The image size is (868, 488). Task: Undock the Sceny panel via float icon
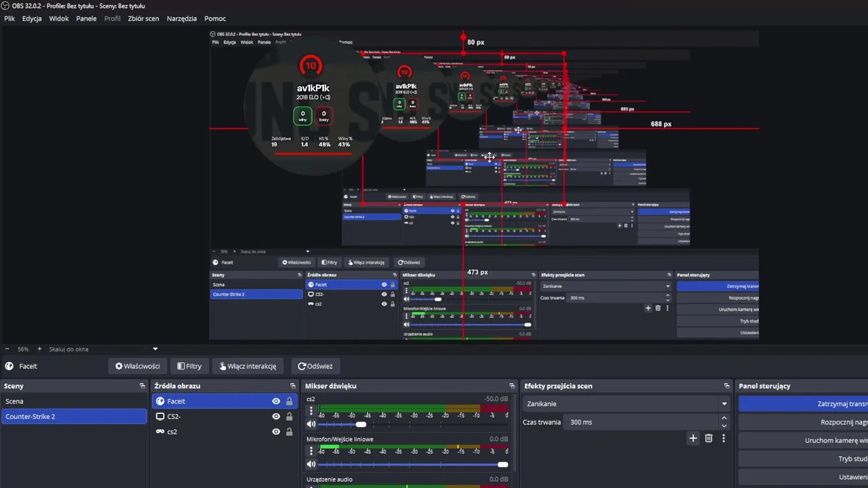(142, 386)
